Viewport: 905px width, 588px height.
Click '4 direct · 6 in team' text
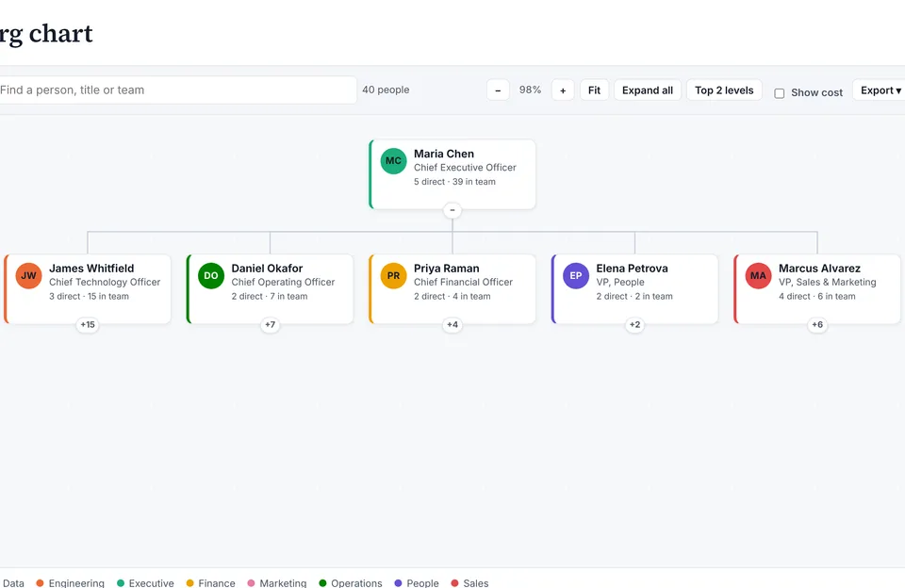point(816,297)
